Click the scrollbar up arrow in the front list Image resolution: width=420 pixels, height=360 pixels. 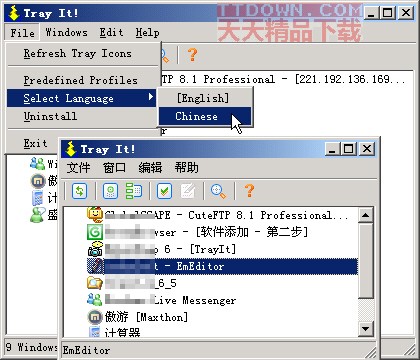coord(365,215)
